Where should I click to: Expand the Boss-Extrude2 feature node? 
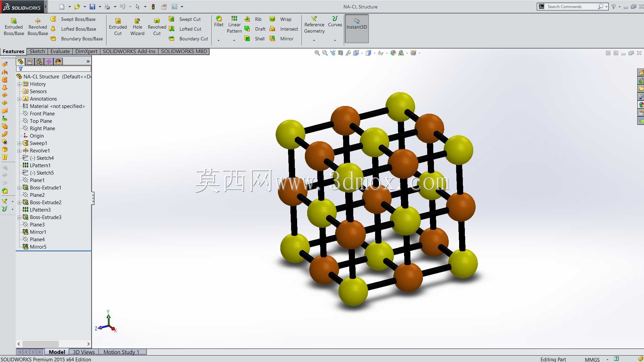tap(19, 203)
